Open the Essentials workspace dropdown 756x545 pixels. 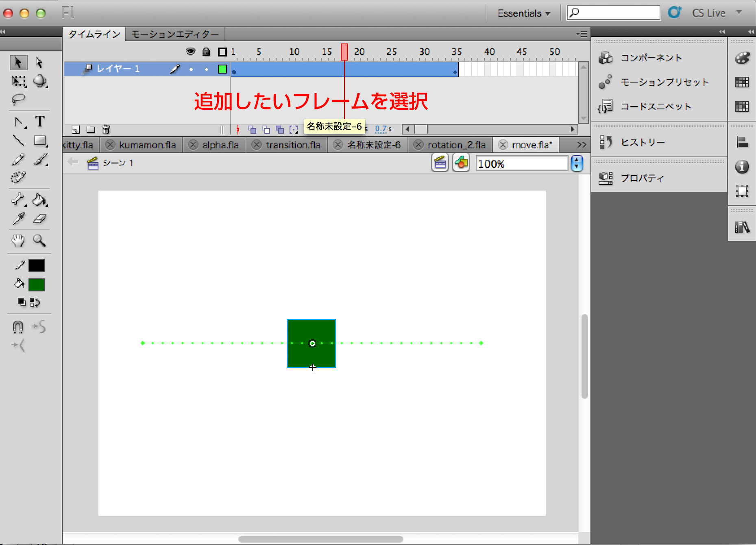click(x=524, y=13)
